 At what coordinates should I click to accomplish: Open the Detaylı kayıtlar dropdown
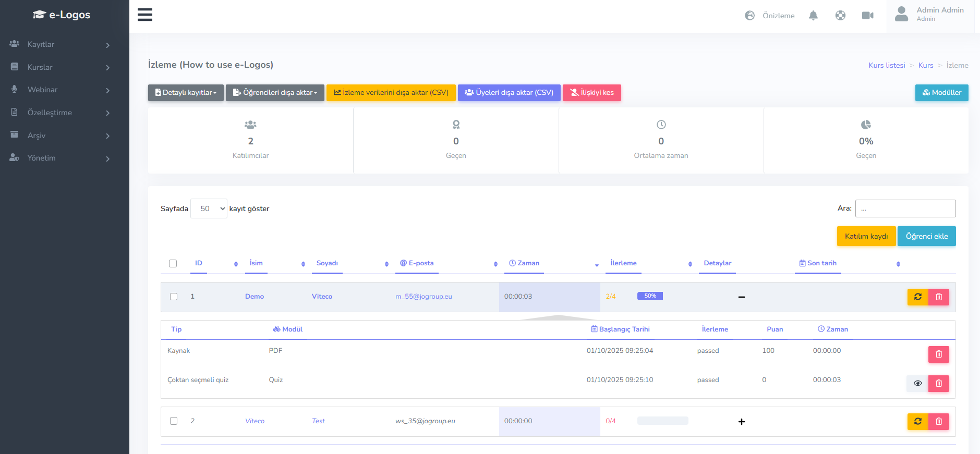click(x=186, y=93)
